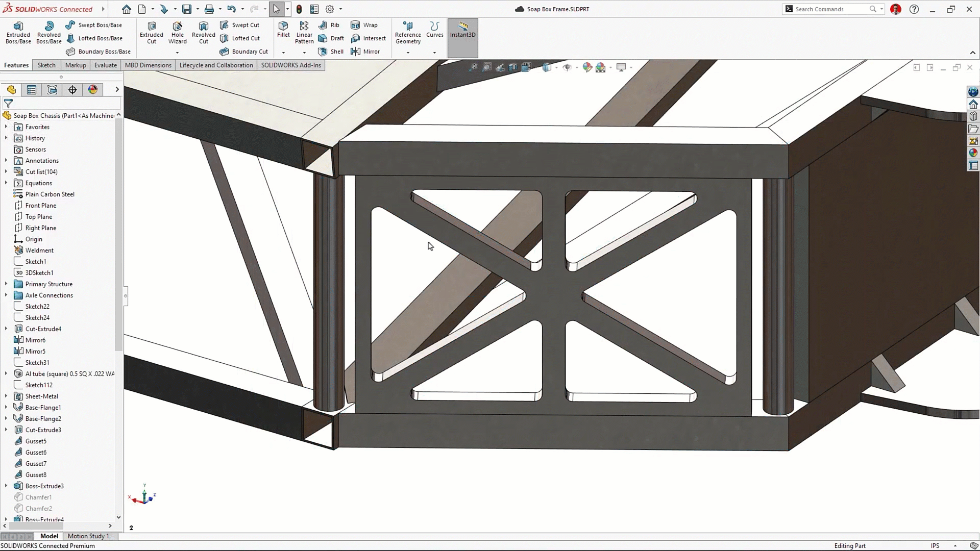980x551 pixels.
Task: Apply the Fillet feature tool
Action: click(x=283, y=30)
